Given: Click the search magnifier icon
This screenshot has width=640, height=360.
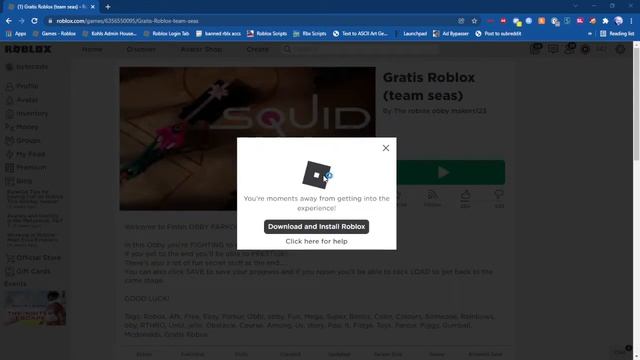Looking at the screenshot, I should (x=287, y=49).
